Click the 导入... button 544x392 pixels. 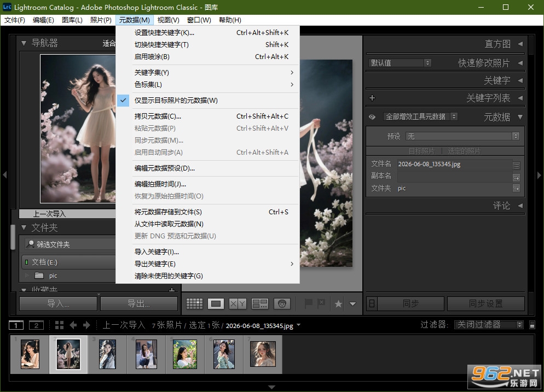(58, 304)
